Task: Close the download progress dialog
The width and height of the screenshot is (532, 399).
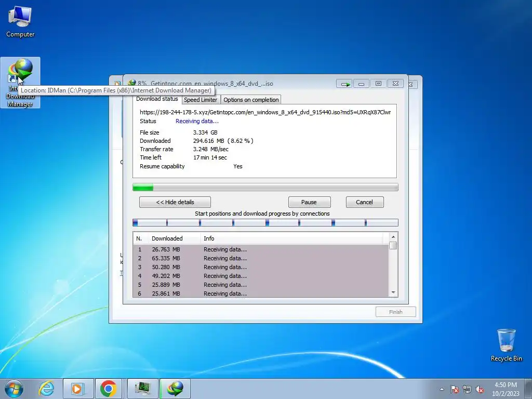Action: [395, 84]
